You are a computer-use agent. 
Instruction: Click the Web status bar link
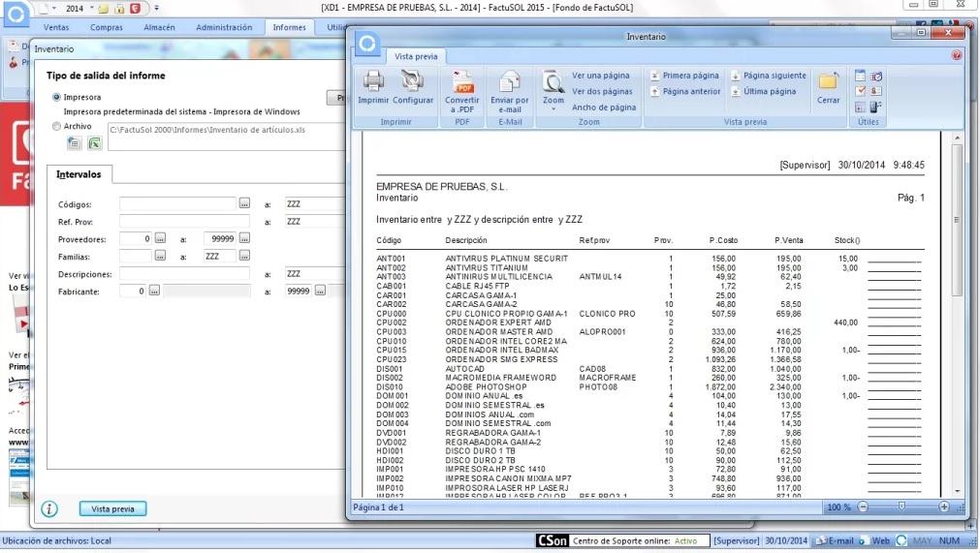[874, 540]
